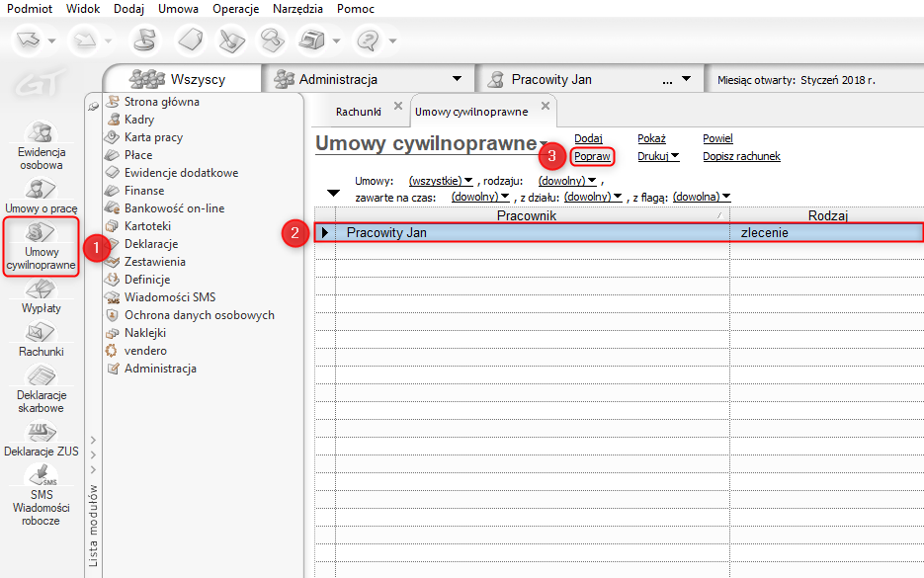Image resolution: width=924 pixels, height=578 pixels.
Task: Click the Dopisz rachunek link
Action: pos(741,156)
